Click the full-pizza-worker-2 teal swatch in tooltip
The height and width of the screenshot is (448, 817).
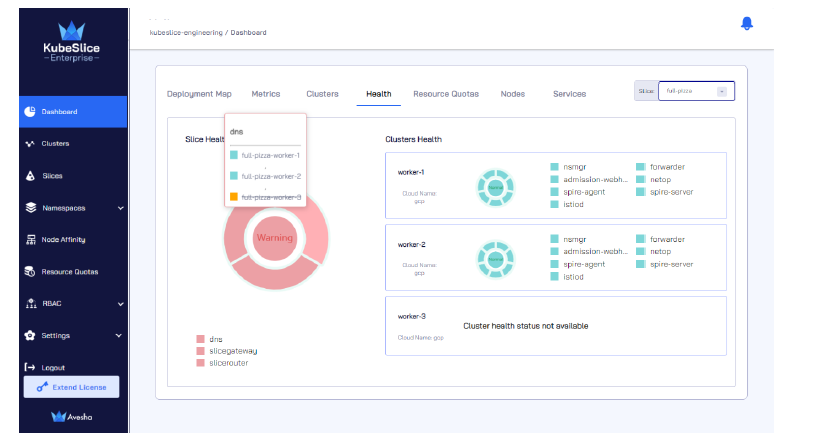point(233,176)
